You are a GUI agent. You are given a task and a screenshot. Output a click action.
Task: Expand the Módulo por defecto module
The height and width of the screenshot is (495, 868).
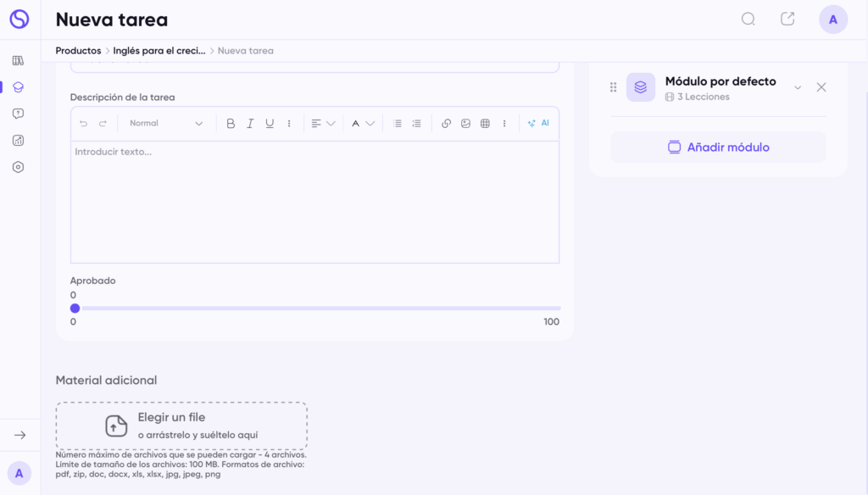(798, 87)
